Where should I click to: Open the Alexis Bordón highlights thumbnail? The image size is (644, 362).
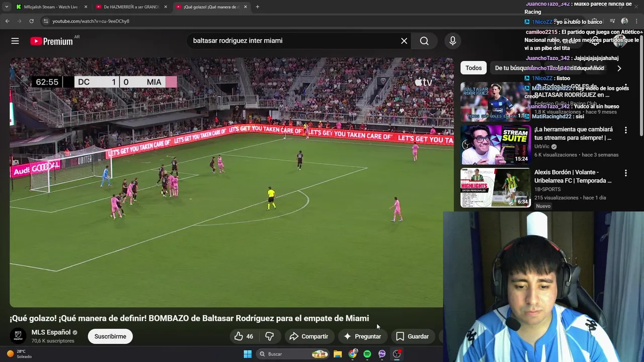495,188
